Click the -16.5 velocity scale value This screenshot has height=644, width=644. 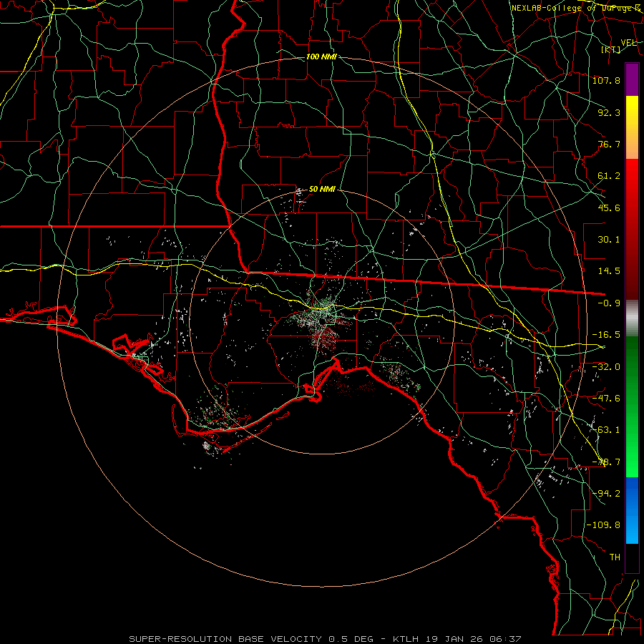[x=606, y=335]
